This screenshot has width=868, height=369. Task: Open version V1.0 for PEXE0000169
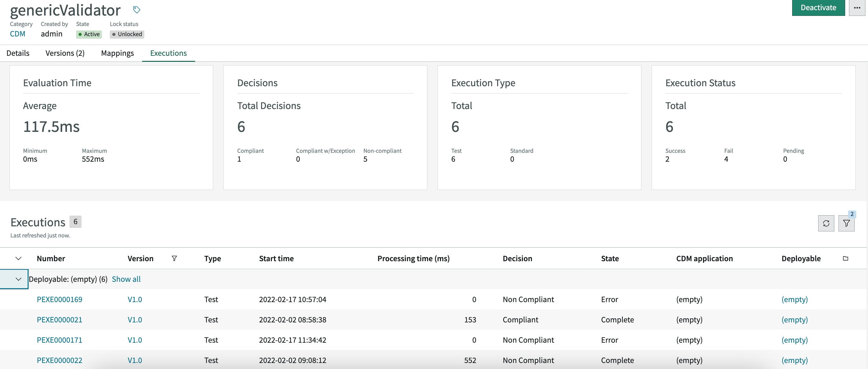tap(135, 299)
